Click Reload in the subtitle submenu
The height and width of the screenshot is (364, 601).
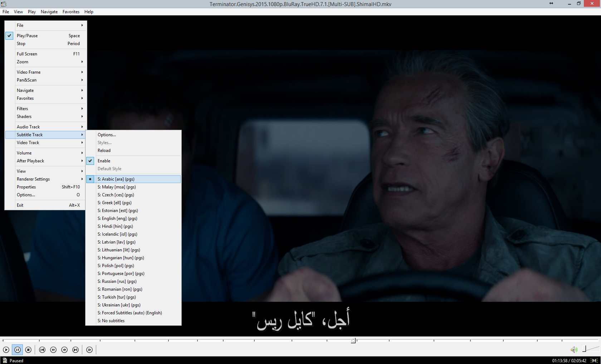[x=104, y=151]
